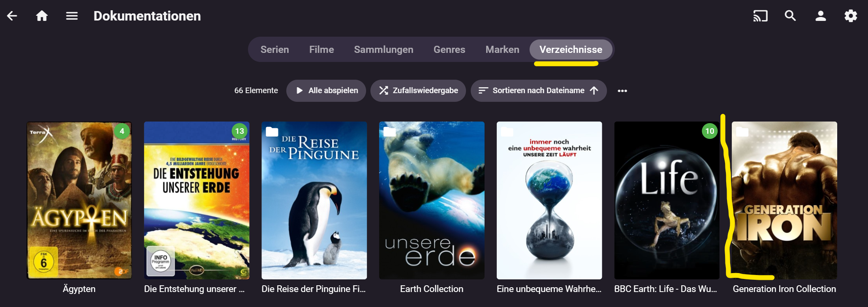Open the Ägypten poster thumbnail
Screen dimensions: 868x307
tap(79, 200)
